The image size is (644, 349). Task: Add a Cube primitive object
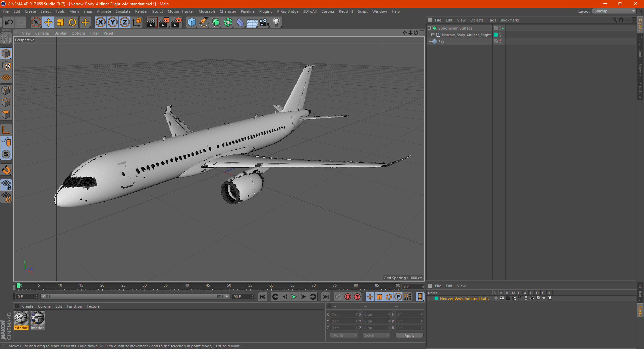[192, 22]
